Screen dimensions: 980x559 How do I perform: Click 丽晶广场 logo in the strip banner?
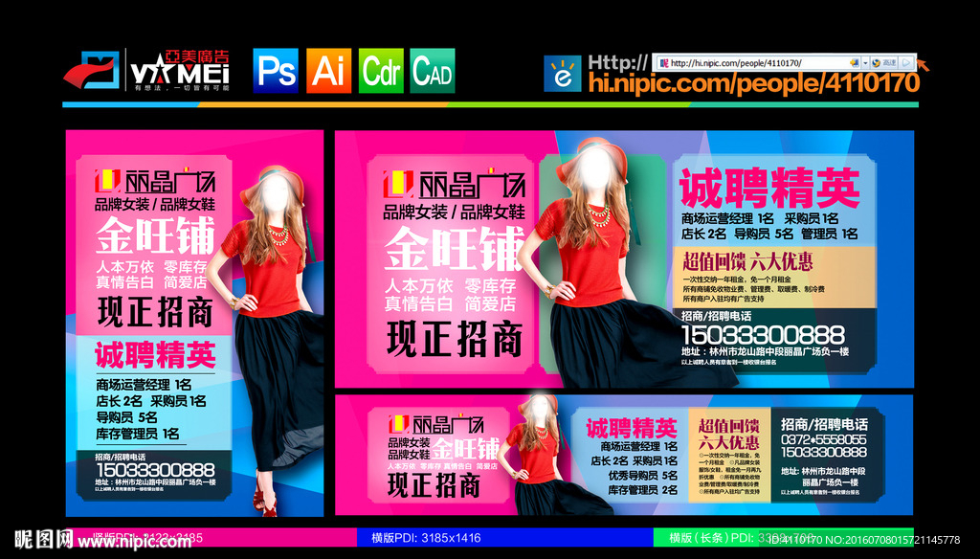pos(435,425)
